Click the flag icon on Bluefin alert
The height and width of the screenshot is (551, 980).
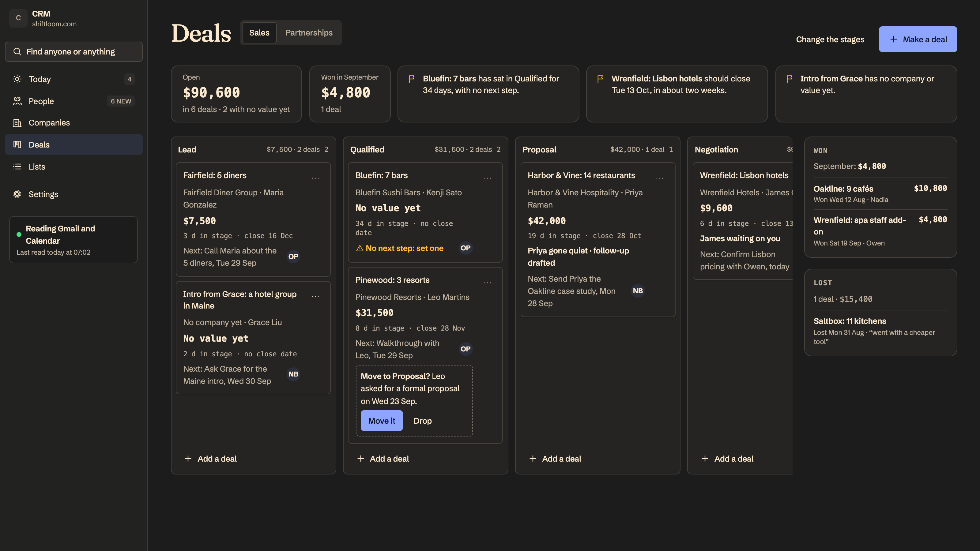pyautogui.click(x=411, y=79)
